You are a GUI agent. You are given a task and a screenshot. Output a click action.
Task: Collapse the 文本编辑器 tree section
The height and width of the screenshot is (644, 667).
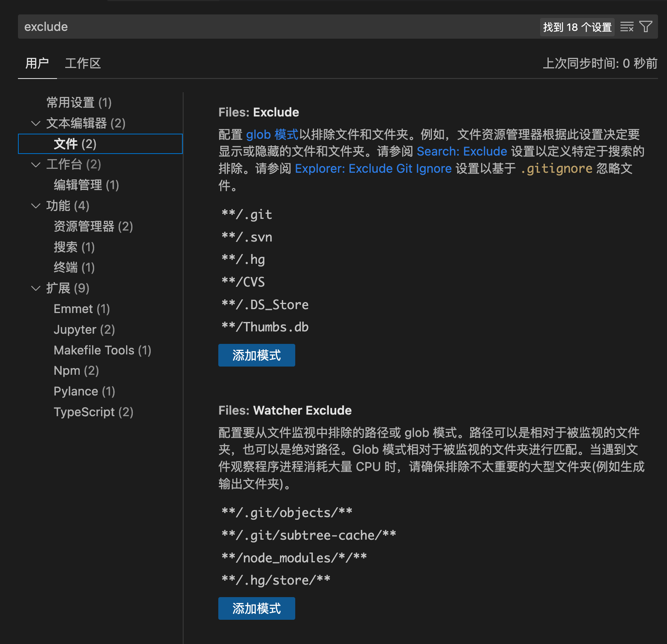(x=36, y=123)
